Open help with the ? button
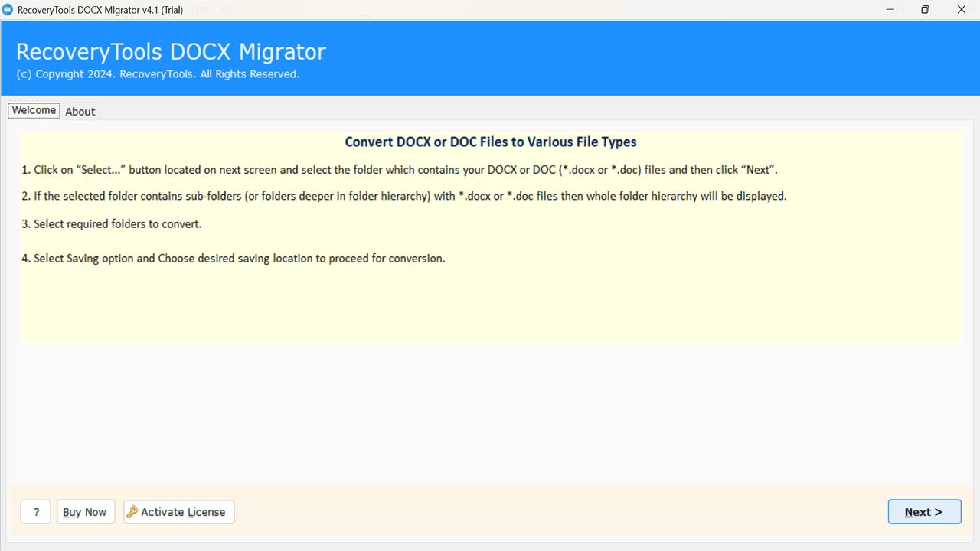Viewport: 980px width, 551px height. (36, 512)
